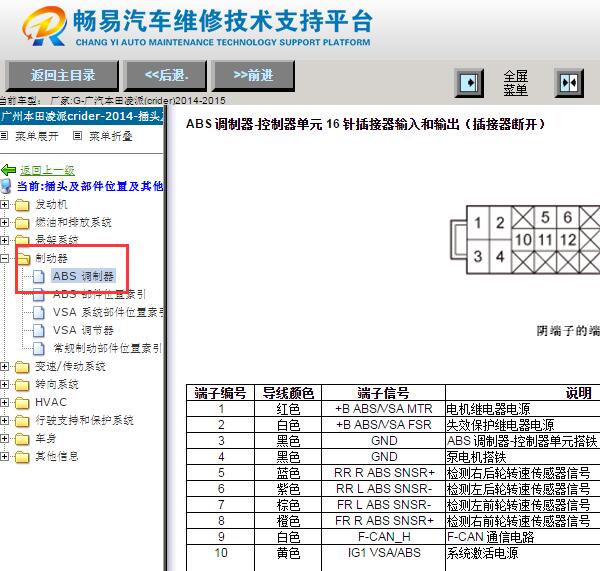Viewport: 600px width, 571px height.
Task: Click the 变速/传动系统 folder icon
Action: [x=22, y=367]
